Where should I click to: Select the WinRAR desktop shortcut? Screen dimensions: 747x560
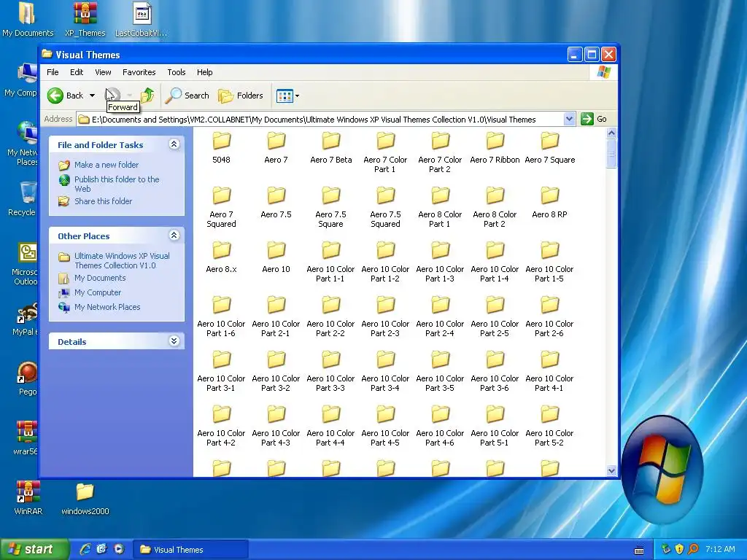click(x=28, y=499)
